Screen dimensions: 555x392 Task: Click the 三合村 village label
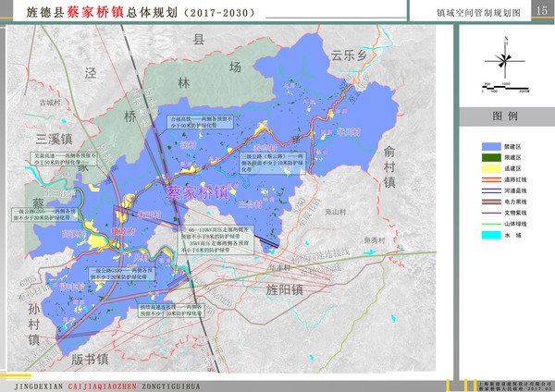point(250,204)
